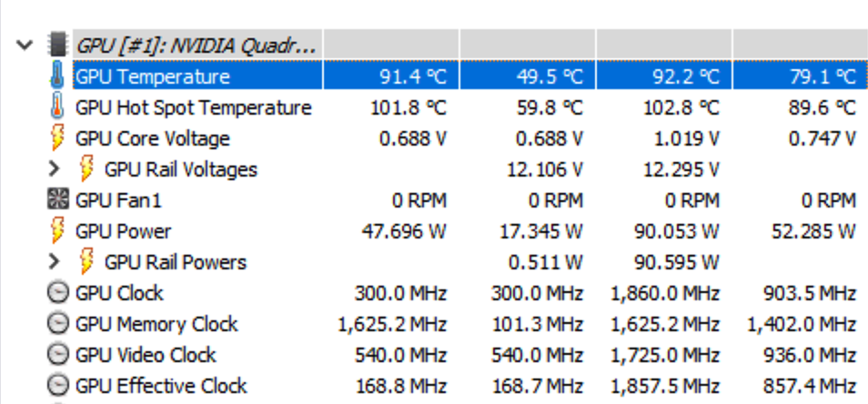Viewport: 868px width, 404px height.
Task: Click the GPU Power 47.696 W value
Action: (404, 231)
